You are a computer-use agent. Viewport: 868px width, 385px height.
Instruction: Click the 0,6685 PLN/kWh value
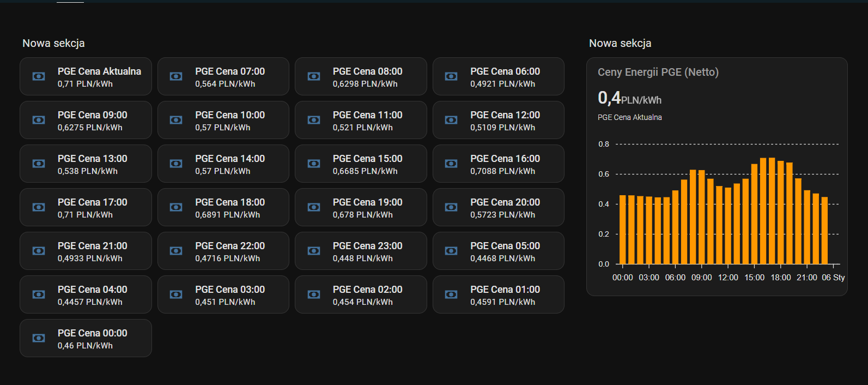pos(365,171)
